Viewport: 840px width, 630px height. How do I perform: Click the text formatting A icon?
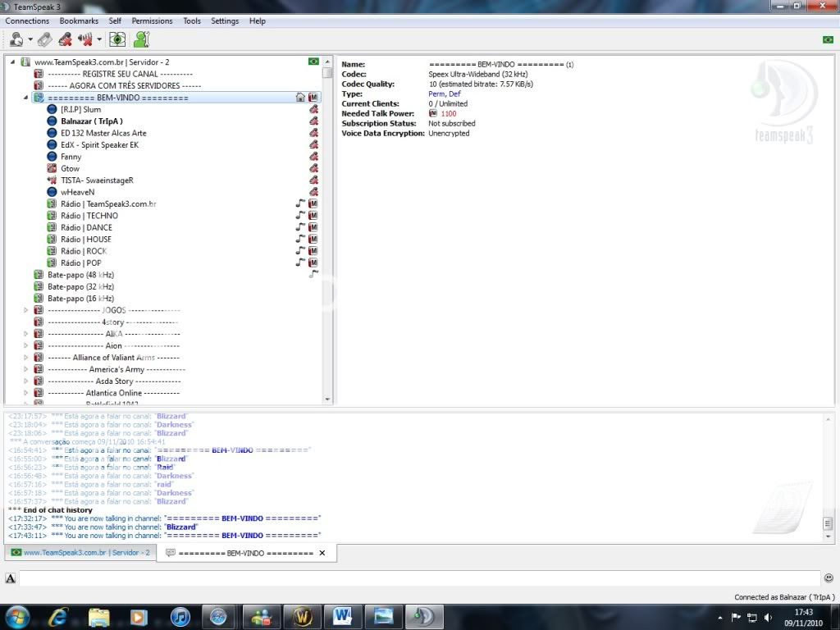pos(11,578)
